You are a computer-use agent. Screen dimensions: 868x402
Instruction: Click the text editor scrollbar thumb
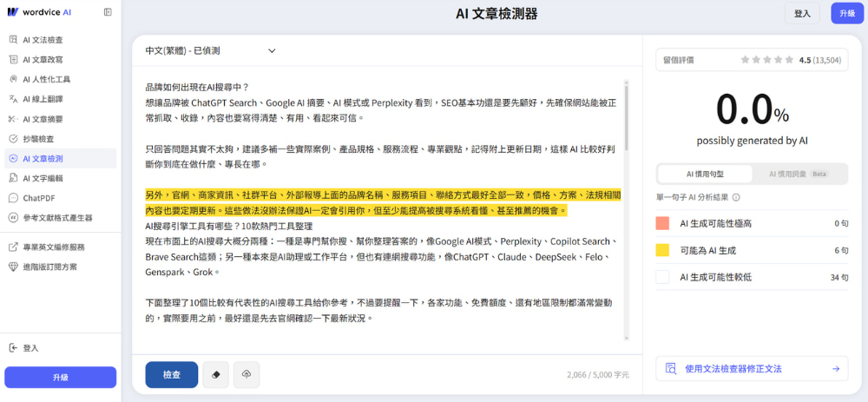[x=626, y=117]
